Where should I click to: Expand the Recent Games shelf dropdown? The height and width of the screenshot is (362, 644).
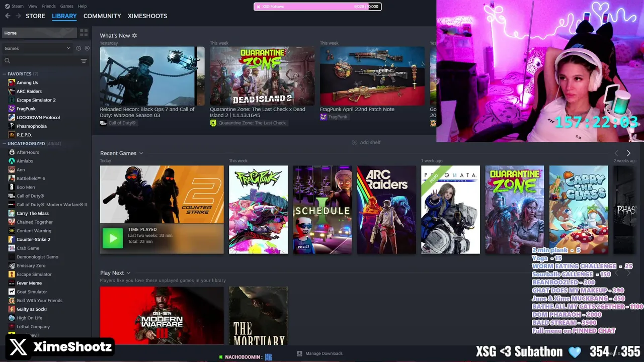pos(141,153)
